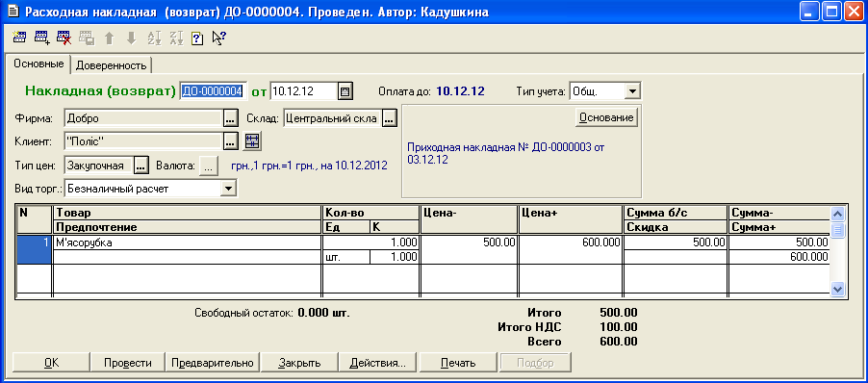Image resolution: width=868 pixels, height=383 pixels.
Task: Click the Оплата до date 10.12.12
Action: [x=460, y=90]
